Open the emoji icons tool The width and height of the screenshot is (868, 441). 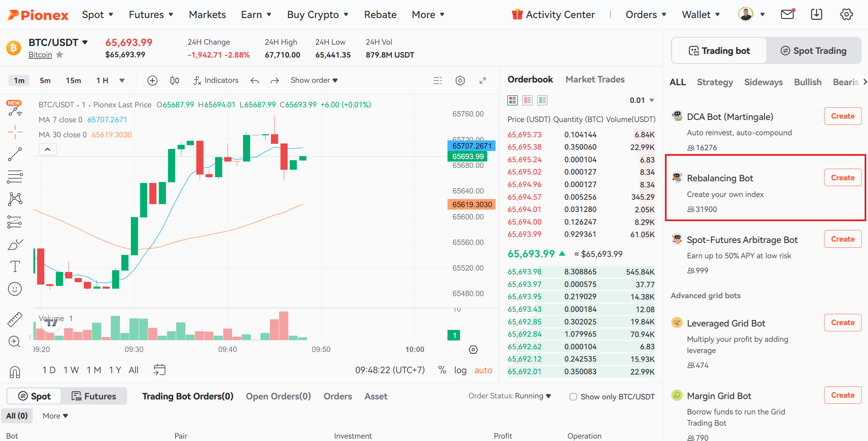[15, 289]
